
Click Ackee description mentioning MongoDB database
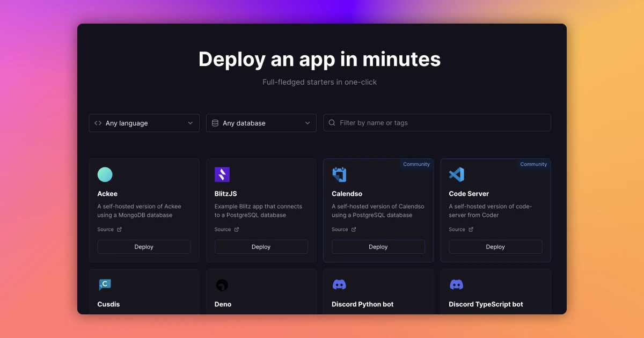140,211
